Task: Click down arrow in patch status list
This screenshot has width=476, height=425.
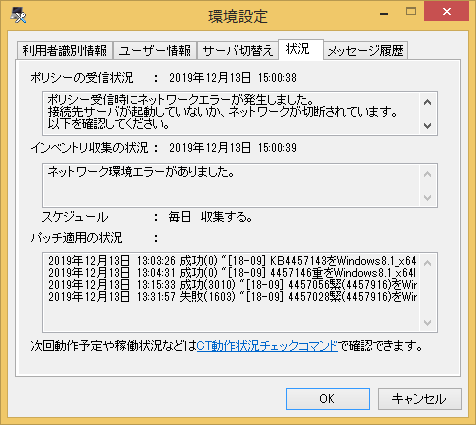Action: click(x=428, y=323)
